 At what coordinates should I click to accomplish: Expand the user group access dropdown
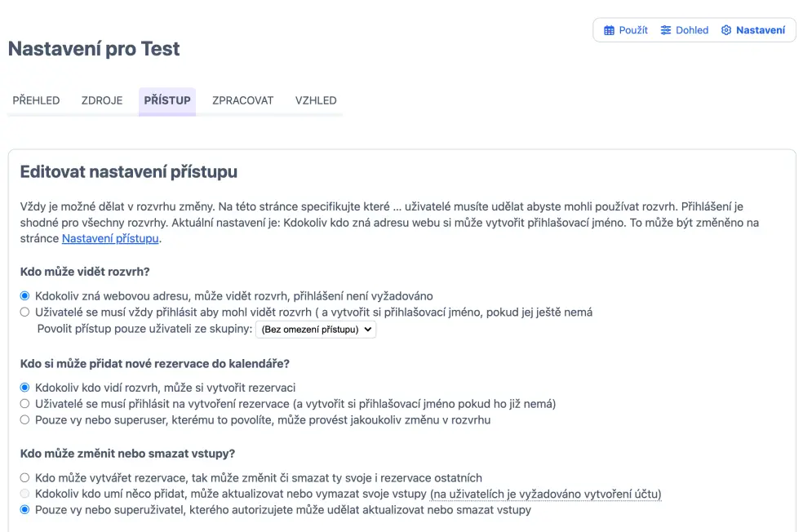click(316, 330)
